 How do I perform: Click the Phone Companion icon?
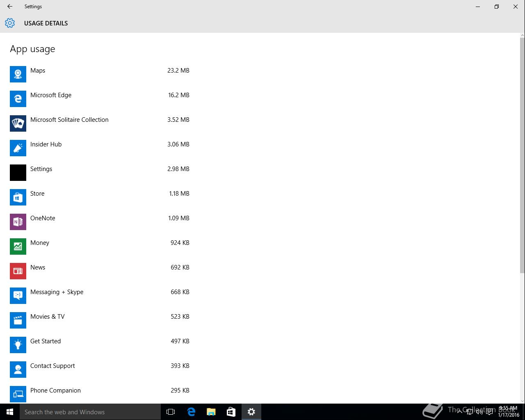point(18,394)
